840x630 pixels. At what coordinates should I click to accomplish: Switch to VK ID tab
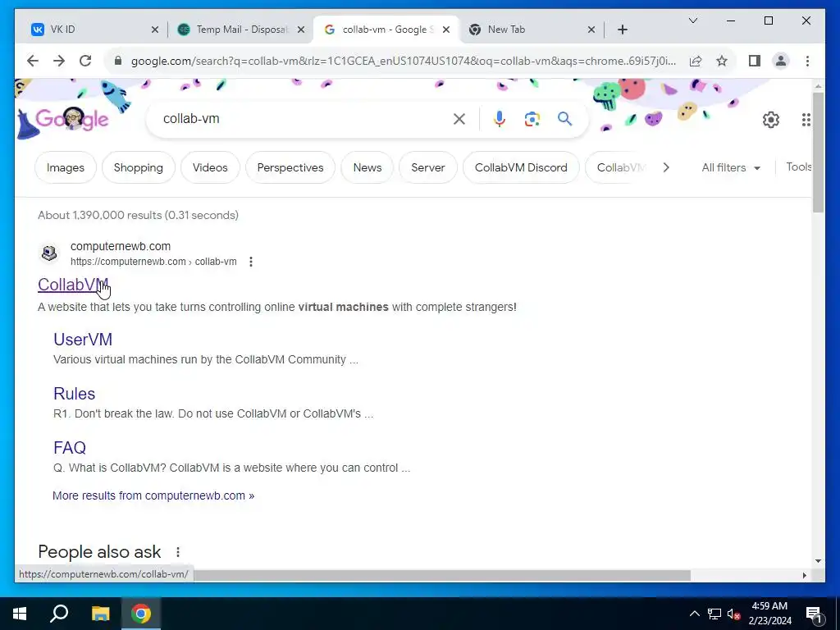pos(93,30)
